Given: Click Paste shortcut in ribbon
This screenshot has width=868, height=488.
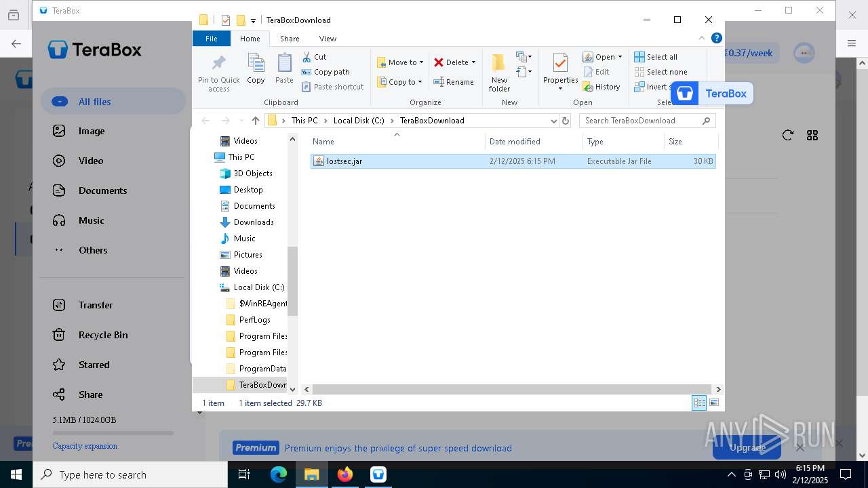Looking at the screenshot, I should pos(332,87).
